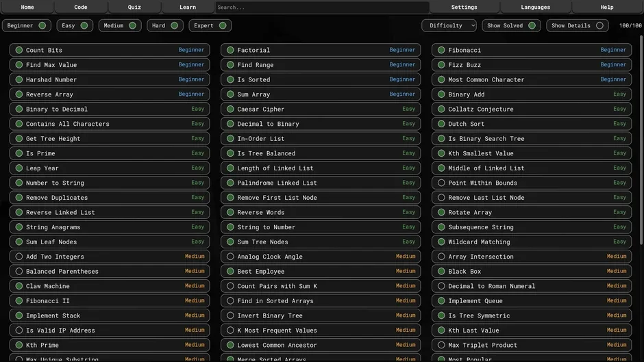Screen dimensions: 644x362
Task: Click the green circle beside Harshad Number
Action: (19, 79)
